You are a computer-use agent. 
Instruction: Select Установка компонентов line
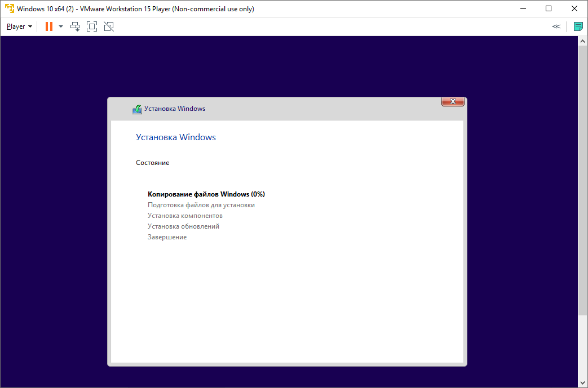(x=185, y=216)
